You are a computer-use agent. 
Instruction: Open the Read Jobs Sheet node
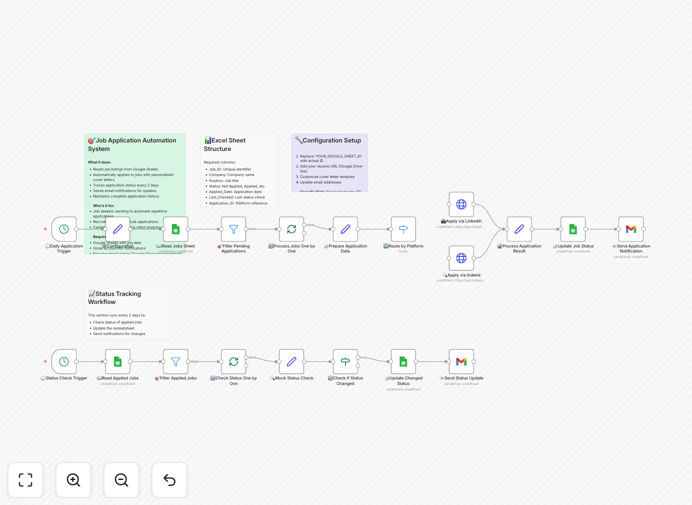(176, 229)
